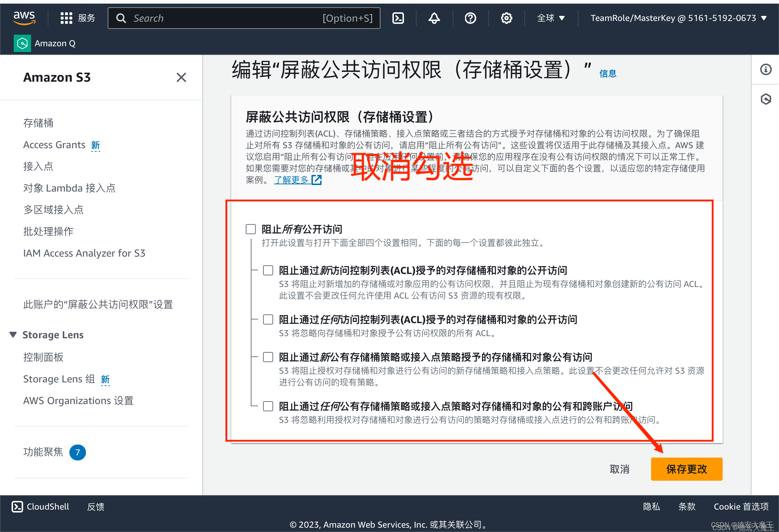Click CloudShell icon in the footer
The height and width of the screenshot is (532, 779).
pos(17,507)
